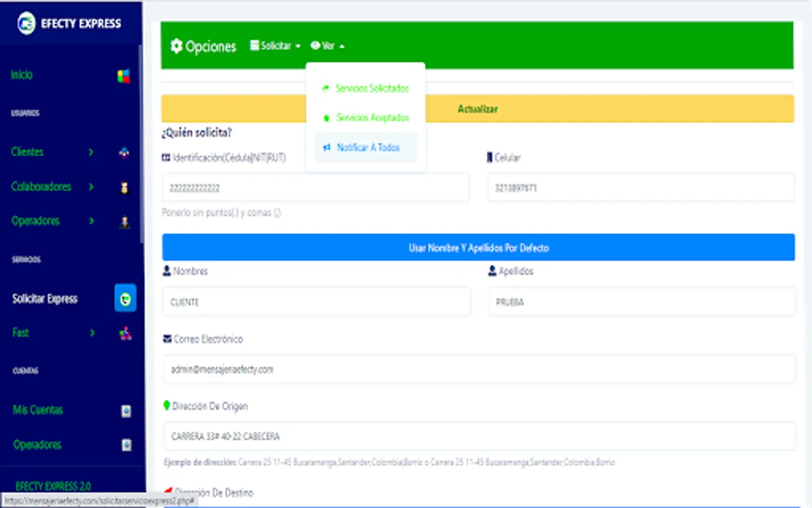Image resolution: width=812 pixels, height=508 pixels.
Task: Open the Clientes sidebar link
Action: [x=27, y=152]
